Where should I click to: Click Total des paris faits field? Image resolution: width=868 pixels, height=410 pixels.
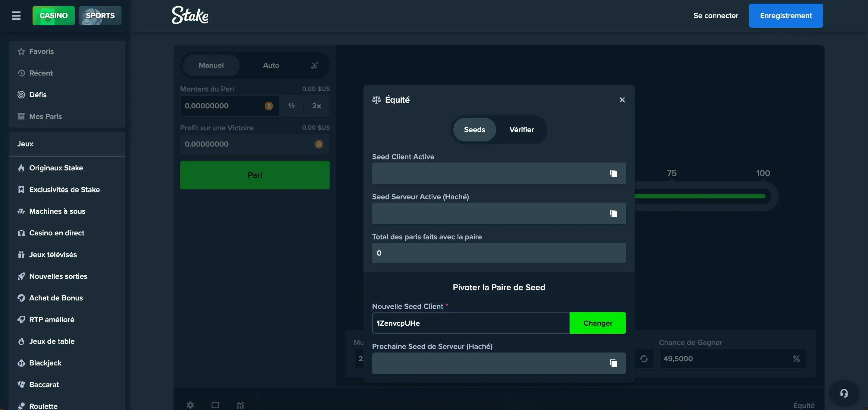pos(499,253)
